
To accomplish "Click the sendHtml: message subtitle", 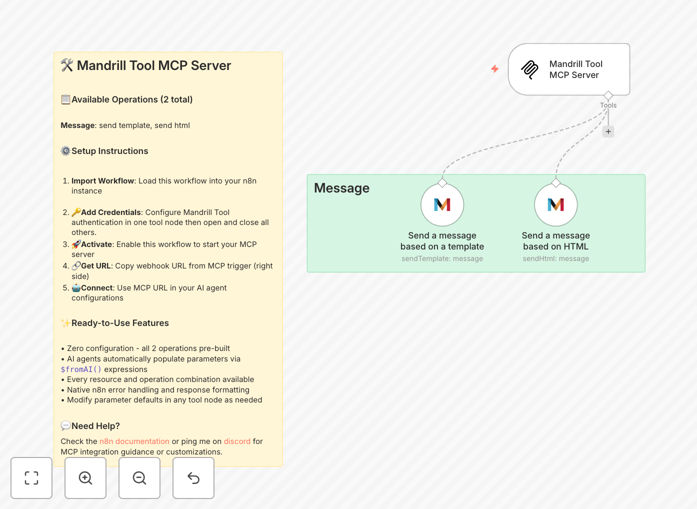I will pyautogui.click(x=556, y=259).
